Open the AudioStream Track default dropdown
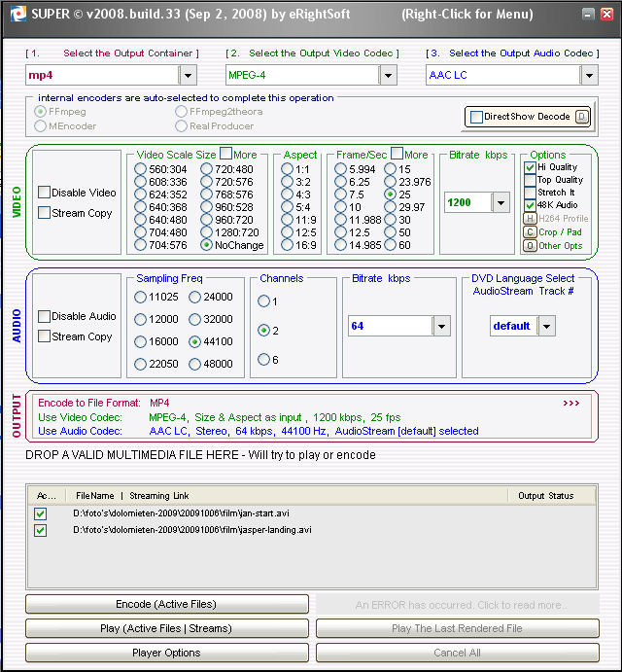This screenshot has height=672, width=622. pyautogui.click(x=546, y=326)
